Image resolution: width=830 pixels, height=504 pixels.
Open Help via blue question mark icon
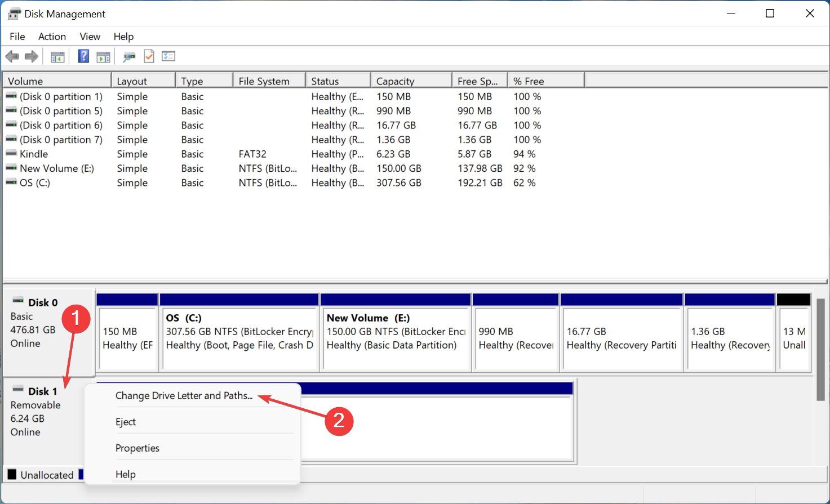pos(83,56)
